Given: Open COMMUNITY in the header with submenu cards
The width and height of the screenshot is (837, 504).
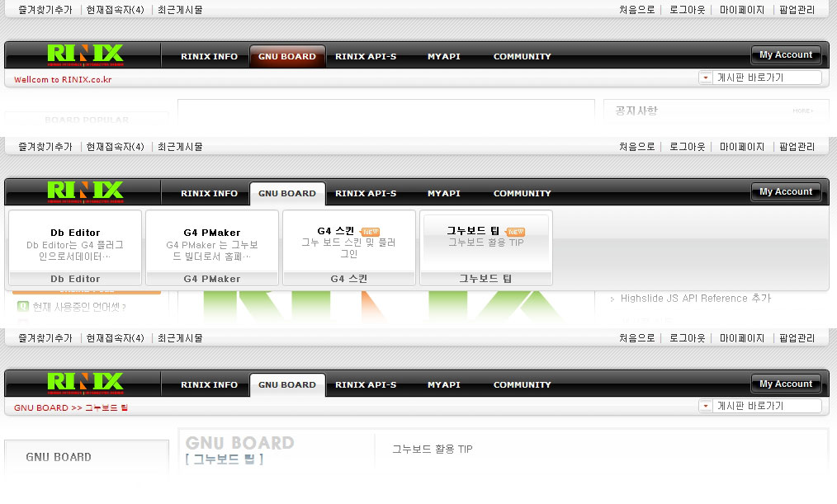Looking at the screenshot, I should coord(522,194).
